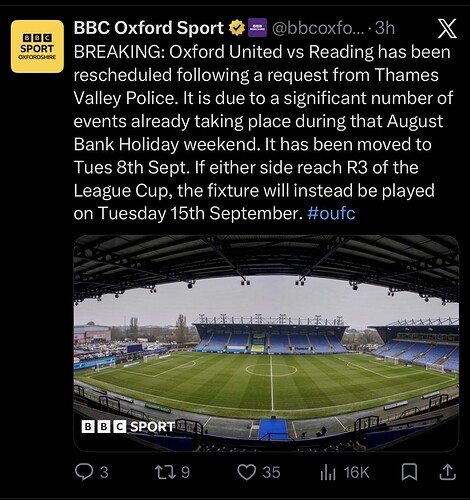Bookmark this post

click(x=409, y=472)
